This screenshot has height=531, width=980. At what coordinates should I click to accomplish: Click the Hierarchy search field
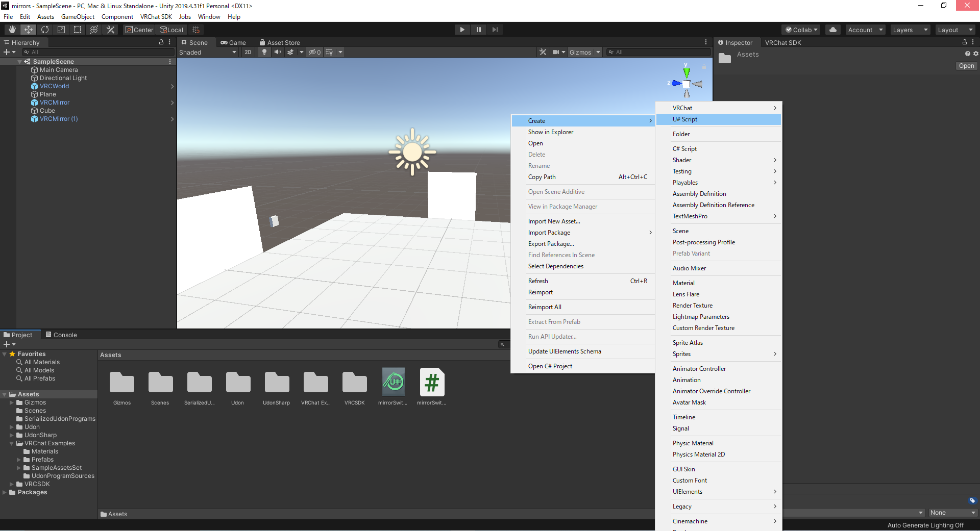99,52
